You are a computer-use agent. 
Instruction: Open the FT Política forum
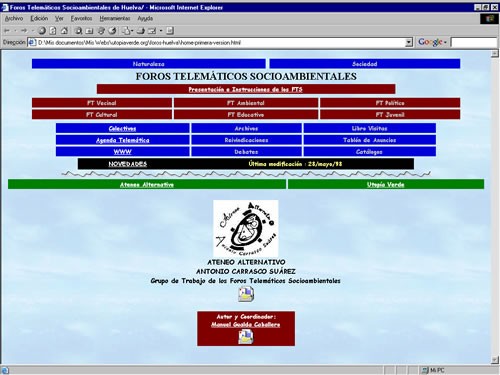390,103
